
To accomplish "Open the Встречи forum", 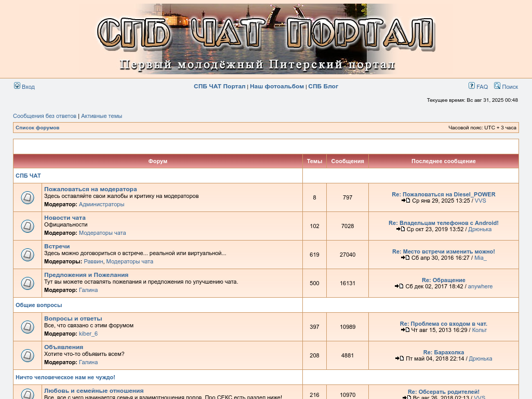I will [57, 246].
